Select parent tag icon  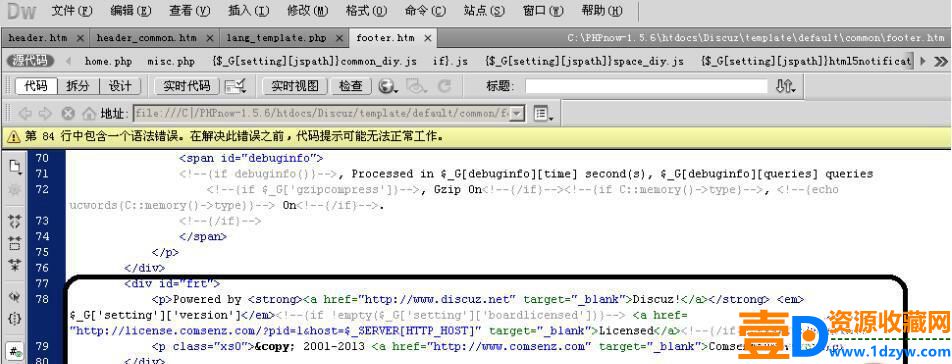coord(15,296)
